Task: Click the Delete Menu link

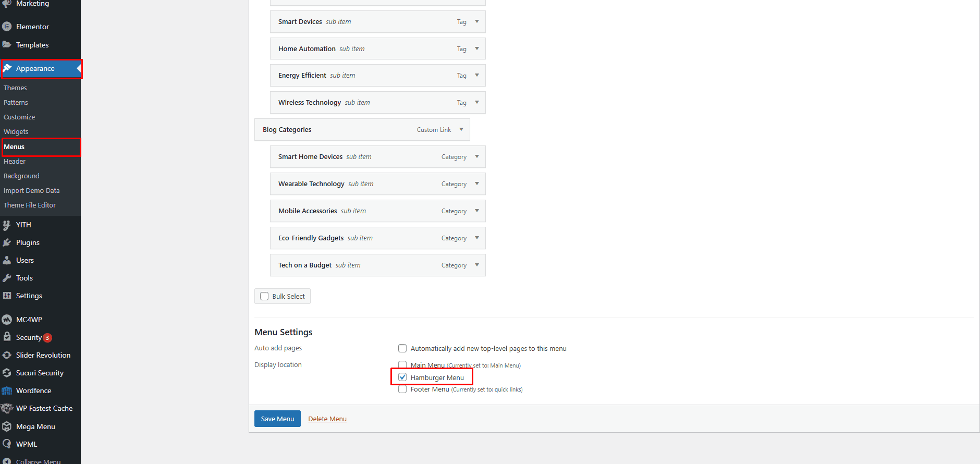Action: (327, 419)
